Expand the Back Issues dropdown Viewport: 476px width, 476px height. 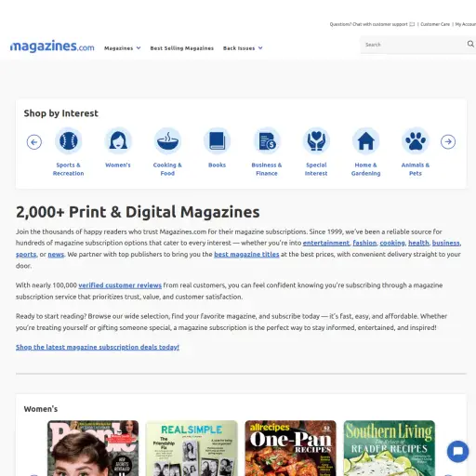click(x=243, y=48)
